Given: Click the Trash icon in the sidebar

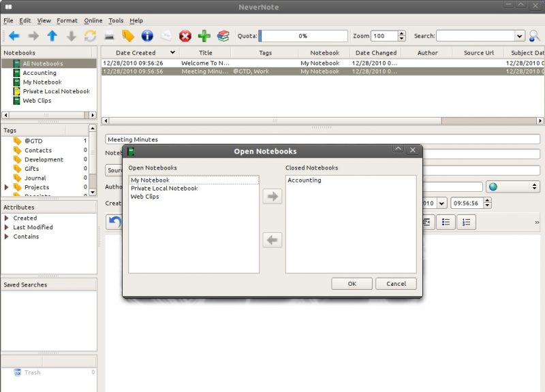Looking at the screenshot, I should pyautogui.click(x=18, y=372).
